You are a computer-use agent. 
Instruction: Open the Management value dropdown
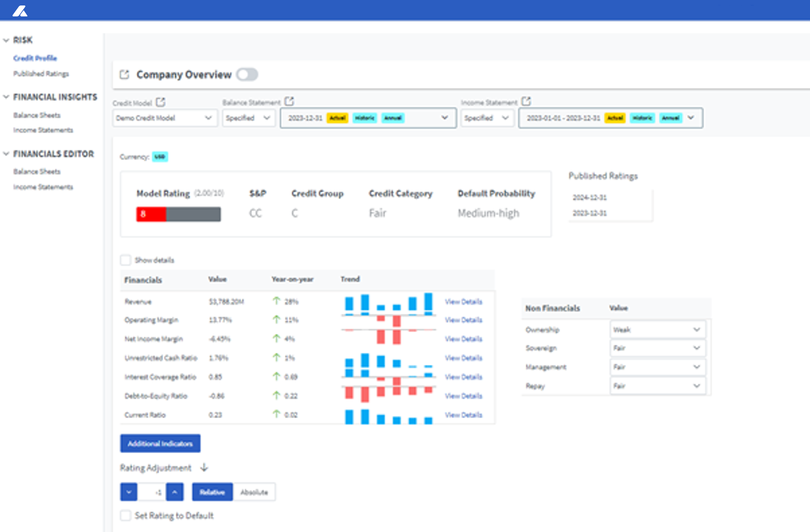coord(657,367)
